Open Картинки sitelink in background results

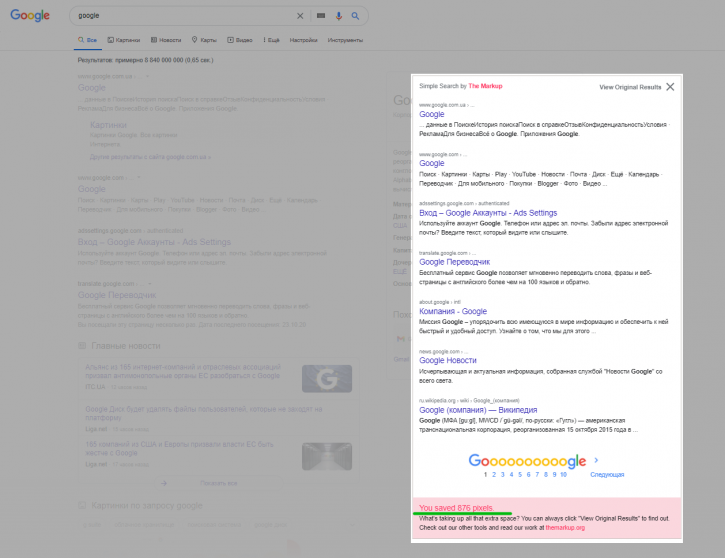(x=108, y=125)
